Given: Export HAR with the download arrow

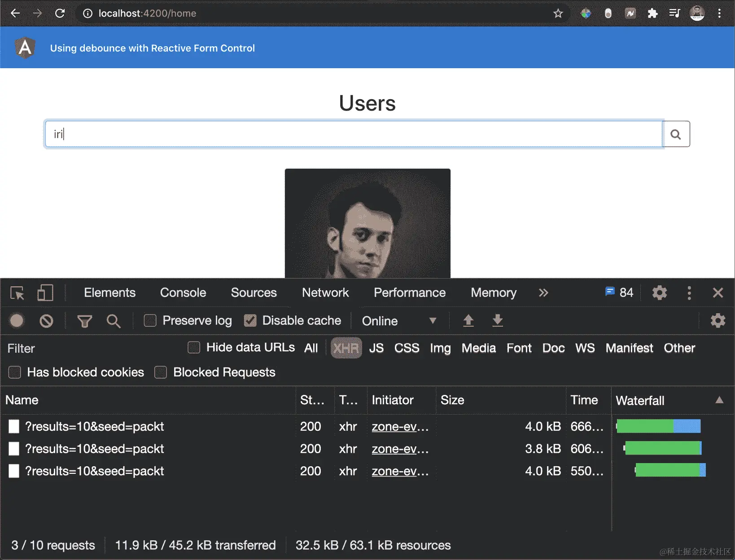Looking at the screenshot, I should pyautogui.click(x=498, y=321).
